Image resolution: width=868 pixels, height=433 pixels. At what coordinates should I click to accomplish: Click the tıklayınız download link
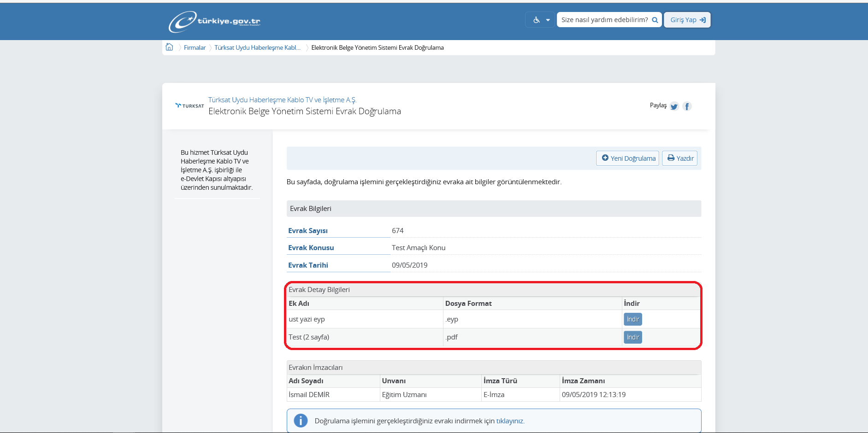510,421
